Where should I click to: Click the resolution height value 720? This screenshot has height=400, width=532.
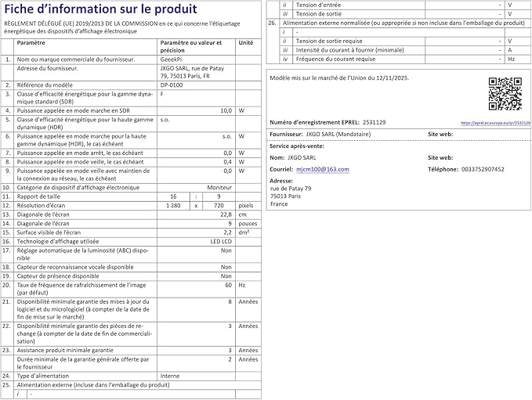tap(219, 205)
